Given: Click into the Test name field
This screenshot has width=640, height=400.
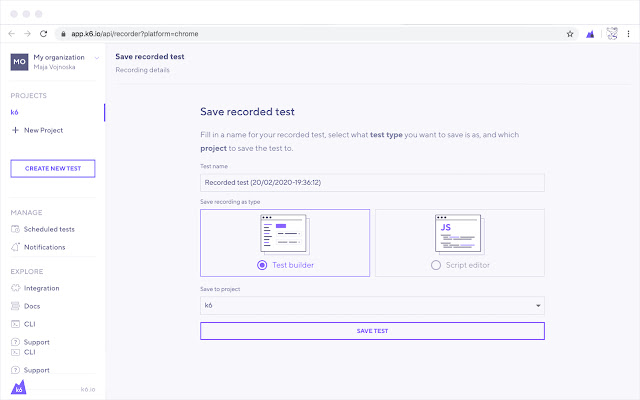Looking at the screenshot, I should 372,183.
